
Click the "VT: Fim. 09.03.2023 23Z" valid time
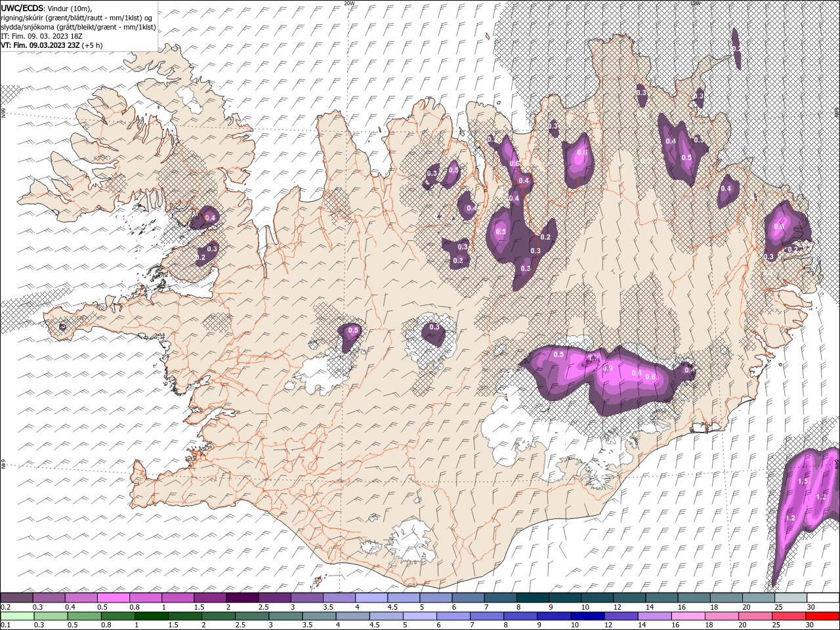[40, 45]
